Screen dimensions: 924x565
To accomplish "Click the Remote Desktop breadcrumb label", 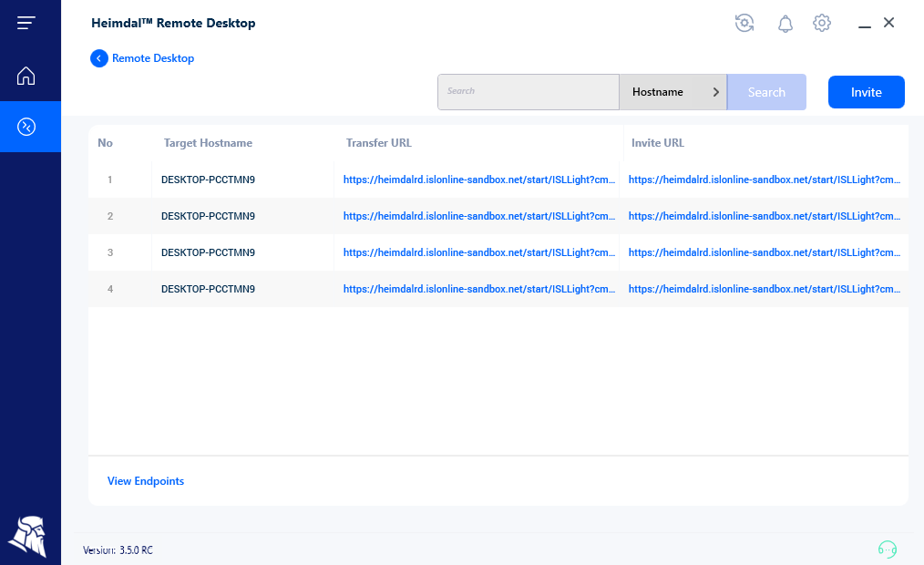I will pos(151,57).
